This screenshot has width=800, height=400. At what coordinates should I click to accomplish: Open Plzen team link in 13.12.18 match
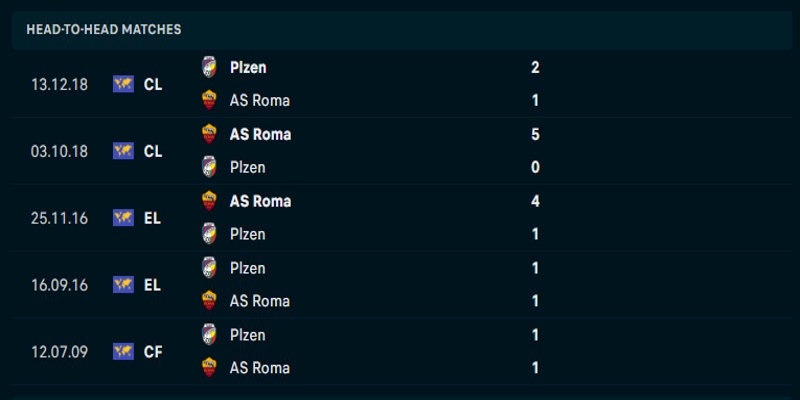[x=248, y=67]
